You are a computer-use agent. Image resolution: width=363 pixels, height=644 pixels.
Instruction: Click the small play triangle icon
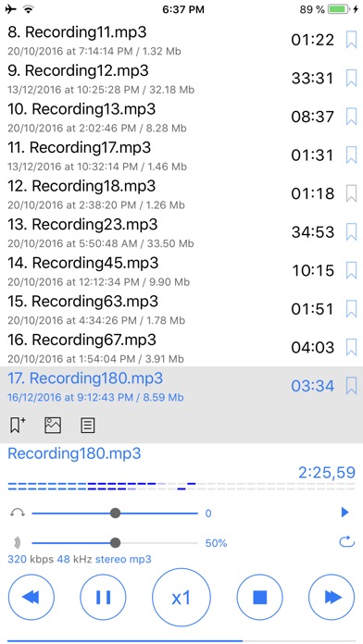coord(344,513)
